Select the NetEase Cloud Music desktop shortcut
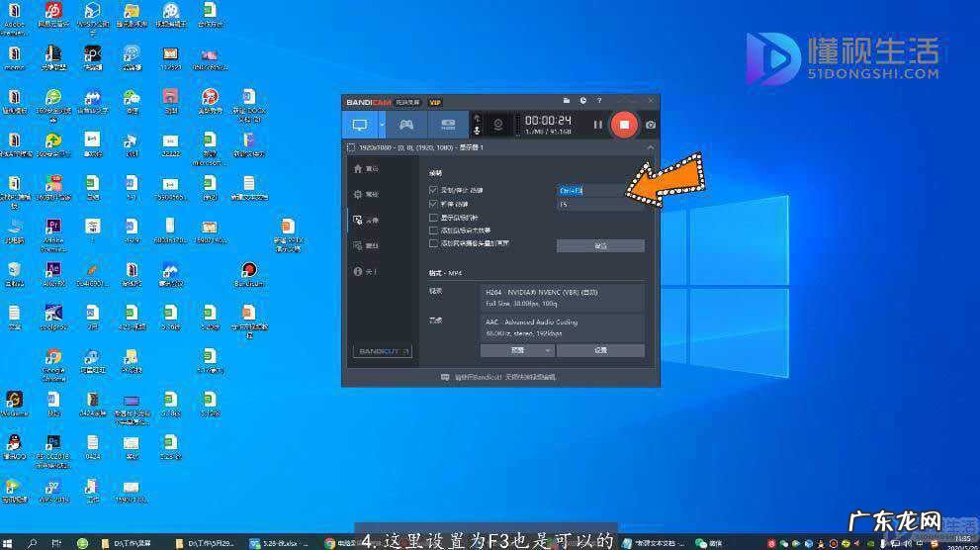Viewport: 980px width, 550px height. 53,15
